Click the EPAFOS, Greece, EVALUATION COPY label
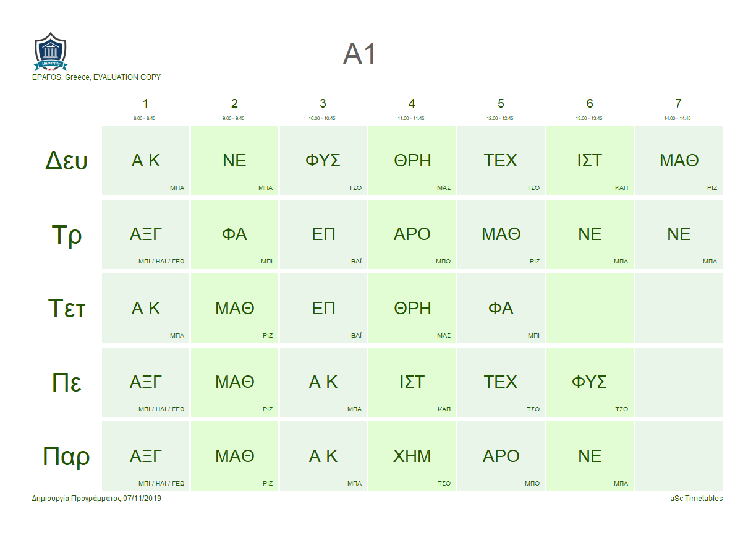 96,77
